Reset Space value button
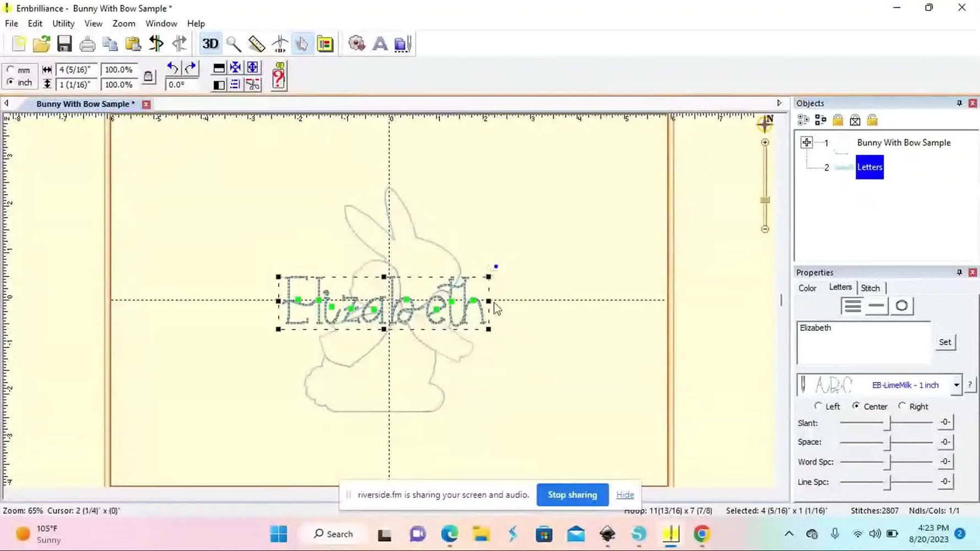Image resolution: width=980 pixels, height=551 pixels. point(945,442)
